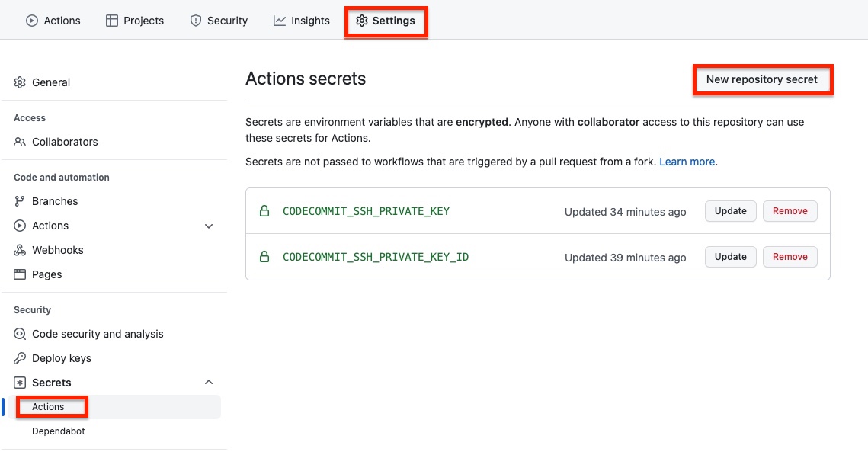Click the asterisk icon beside Secrets
Image resolution: width=868 pixels, height=455 pixels.
coord(20,382)
